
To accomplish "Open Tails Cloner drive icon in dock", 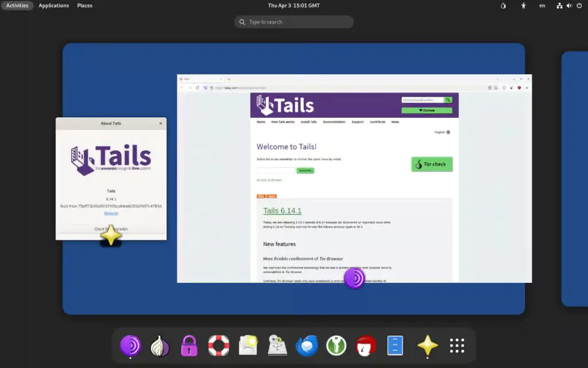I will pyautogui.click(x=277, y=346).
